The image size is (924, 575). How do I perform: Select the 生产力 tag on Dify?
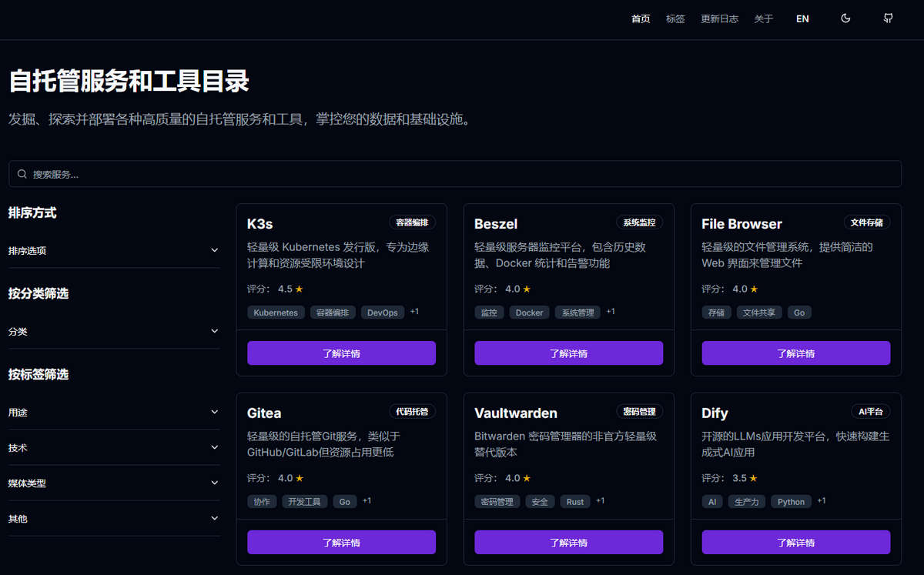pyautogui.click(x=747, y=502)
